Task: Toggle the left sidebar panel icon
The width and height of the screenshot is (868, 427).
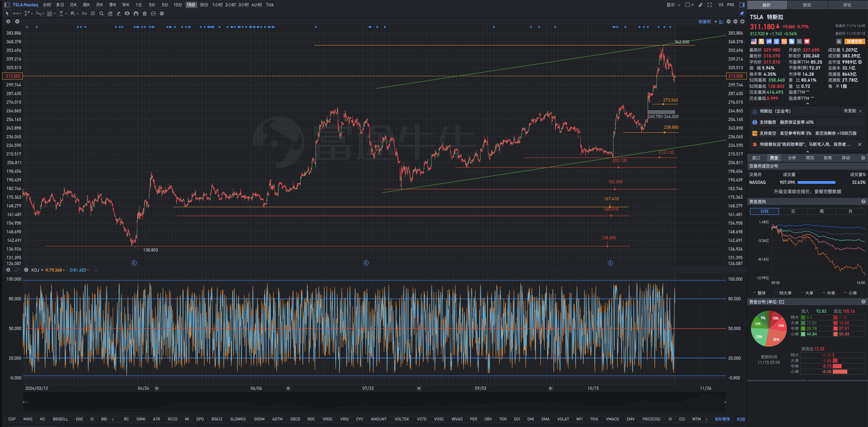Action: point(7,5)
